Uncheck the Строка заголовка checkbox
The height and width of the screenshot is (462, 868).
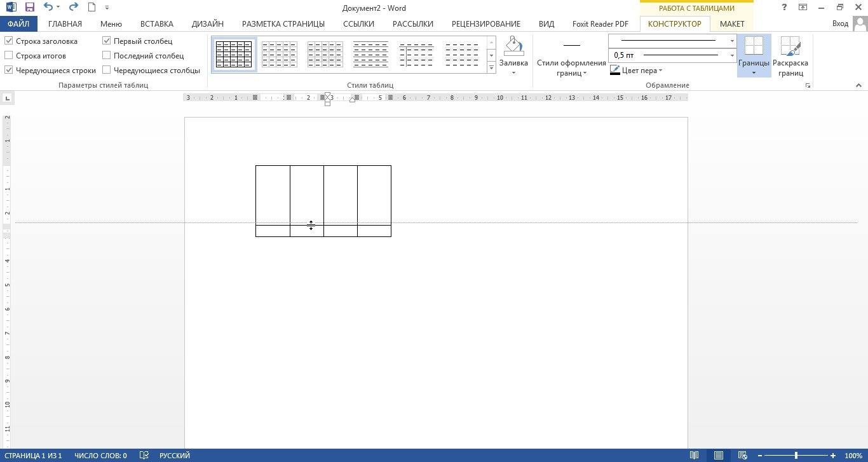(x=9, y=41)
